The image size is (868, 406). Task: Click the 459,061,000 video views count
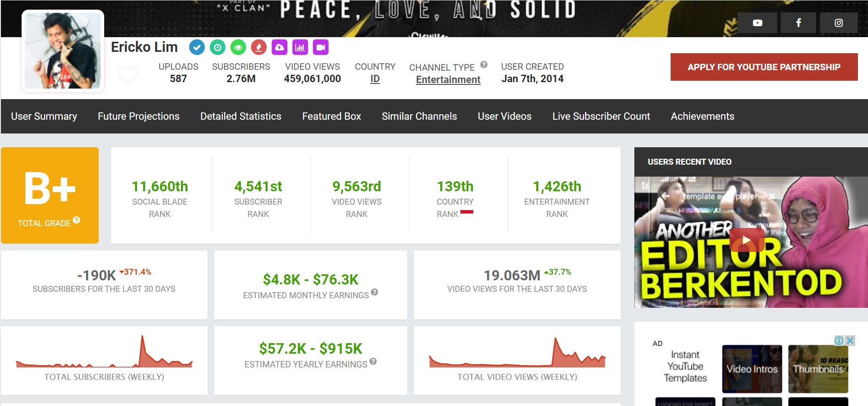coord(312,78)
